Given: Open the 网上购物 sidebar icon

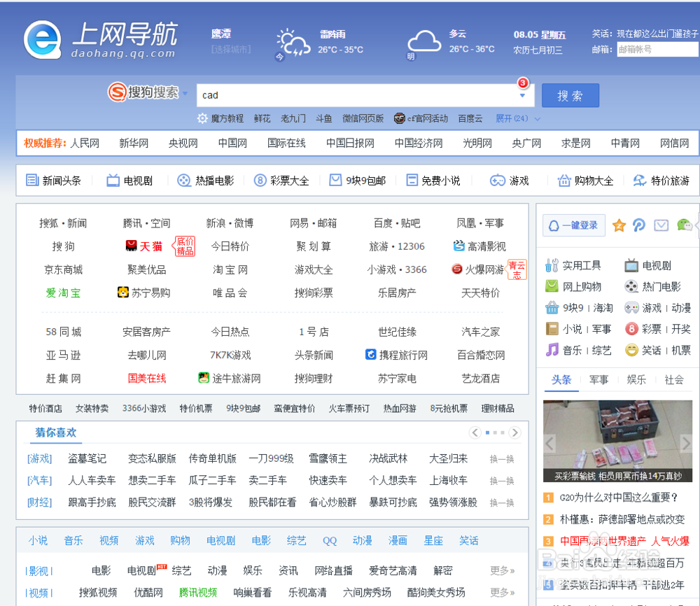Looking at the screenshot, I should coord(552,286).
